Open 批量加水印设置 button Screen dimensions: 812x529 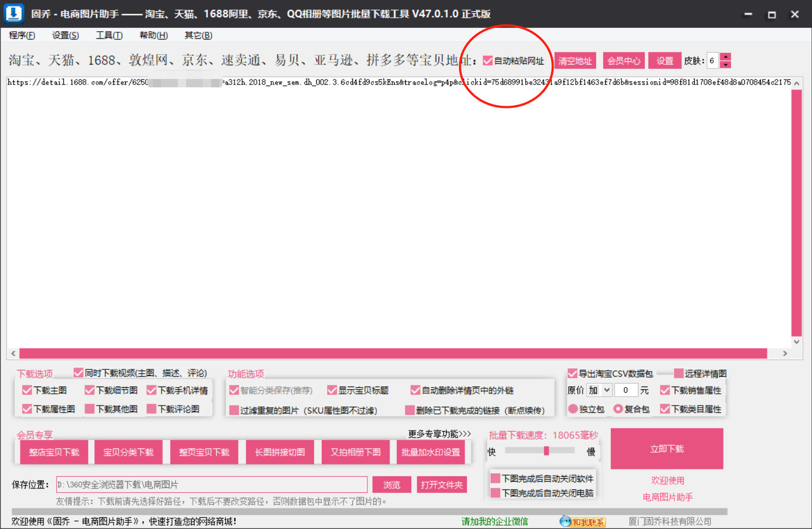pyautogui.click(x=431, y=452)
